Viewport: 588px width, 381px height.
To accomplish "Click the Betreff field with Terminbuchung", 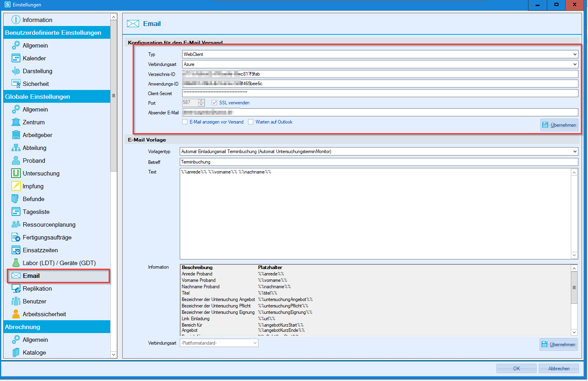I will point(379,162).
